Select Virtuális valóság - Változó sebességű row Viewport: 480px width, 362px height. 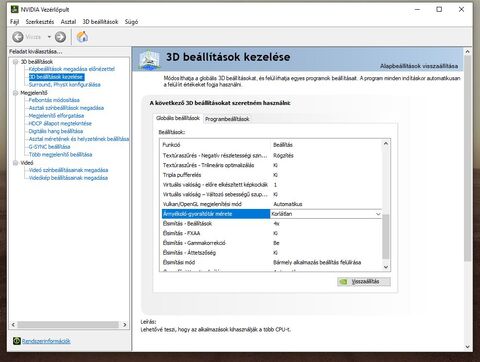coord(271,194)
